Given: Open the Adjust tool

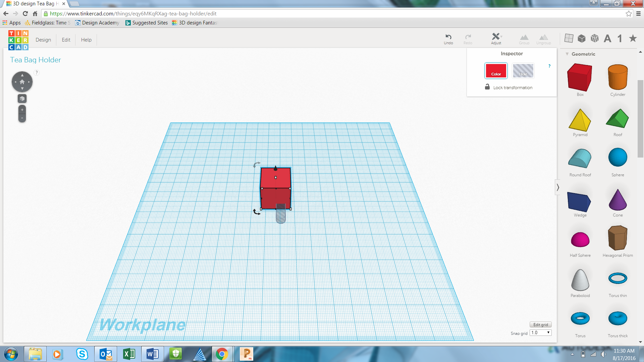Looking at the screenshot, I should 496,37.
